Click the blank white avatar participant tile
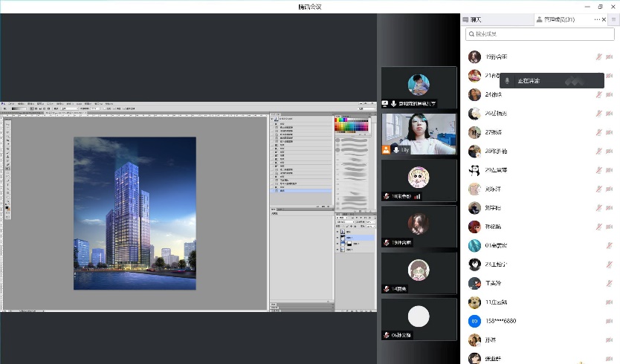The width and height of the screenshot is (620, 364). [419, 319]
